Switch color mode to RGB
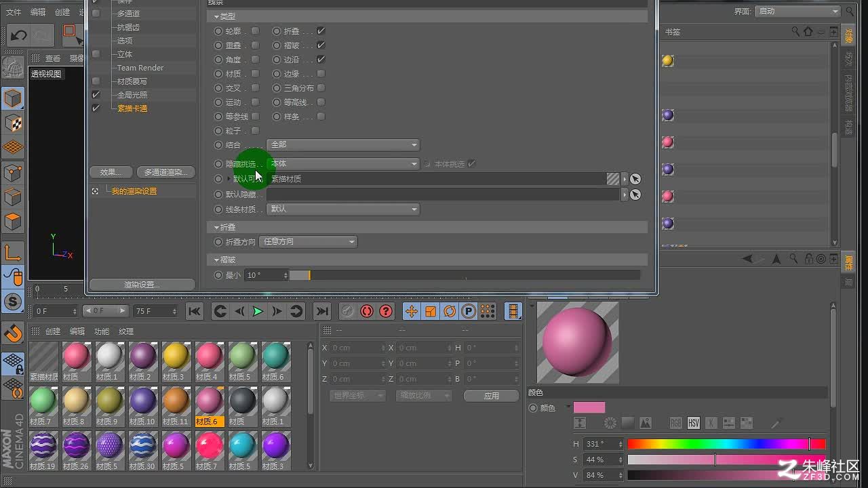 675,423
